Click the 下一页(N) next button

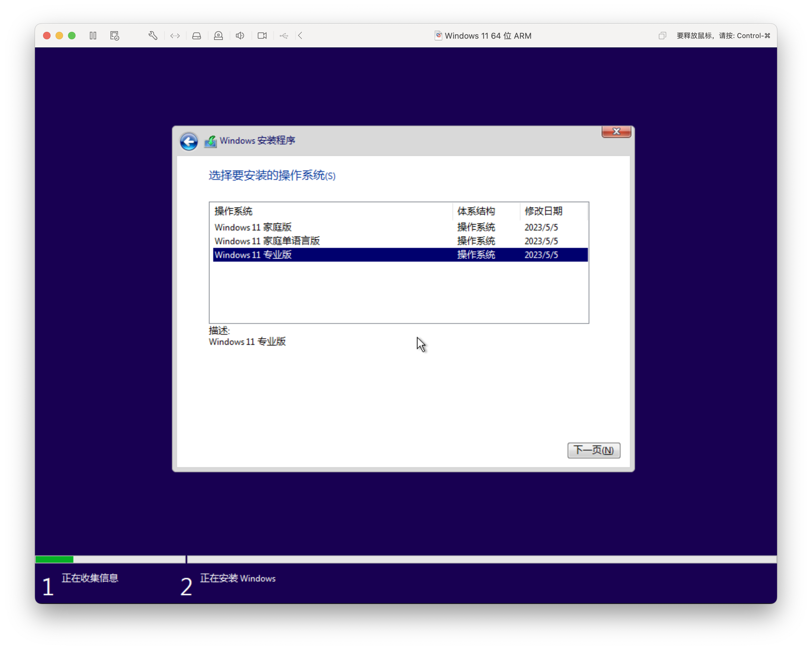click(x=594, y=450)
